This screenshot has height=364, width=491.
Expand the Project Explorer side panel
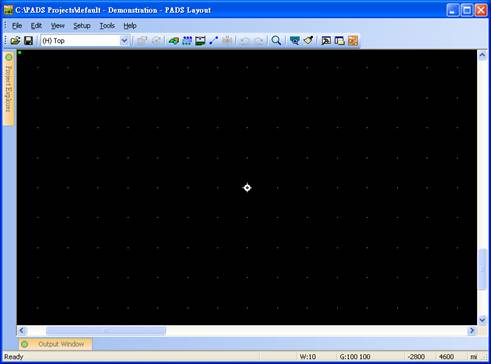coord(9,88)
